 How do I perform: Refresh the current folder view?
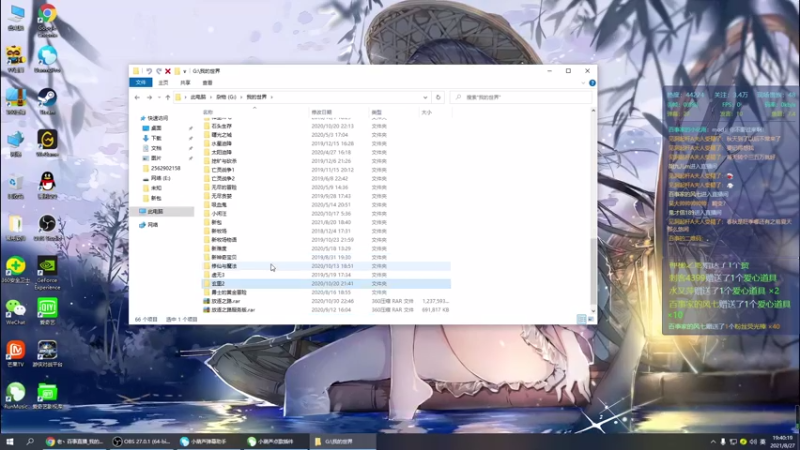coord(438,97)
